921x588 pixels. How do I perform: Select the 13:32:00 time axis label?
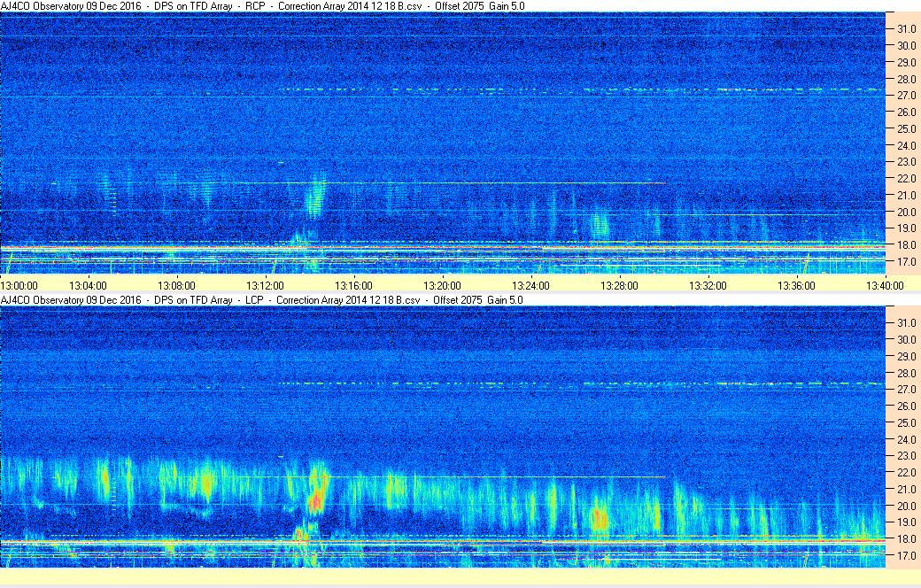click(708, 286)
